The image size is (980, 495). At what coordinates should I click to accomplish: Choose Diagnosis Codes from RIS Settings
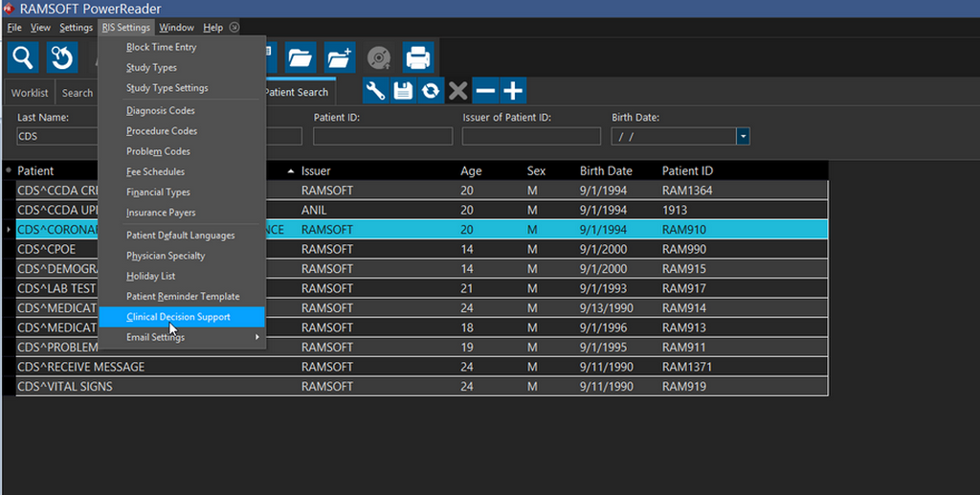[161, 110]
